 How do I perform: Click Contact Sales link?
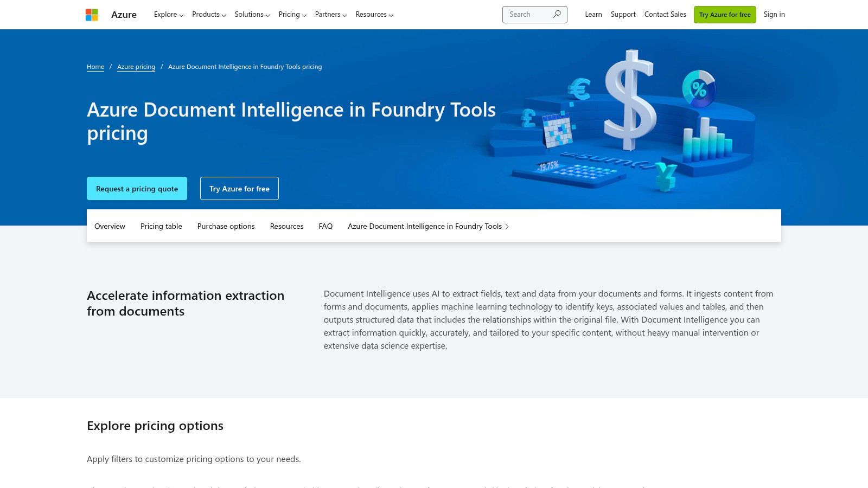click(x=665, y=15)
